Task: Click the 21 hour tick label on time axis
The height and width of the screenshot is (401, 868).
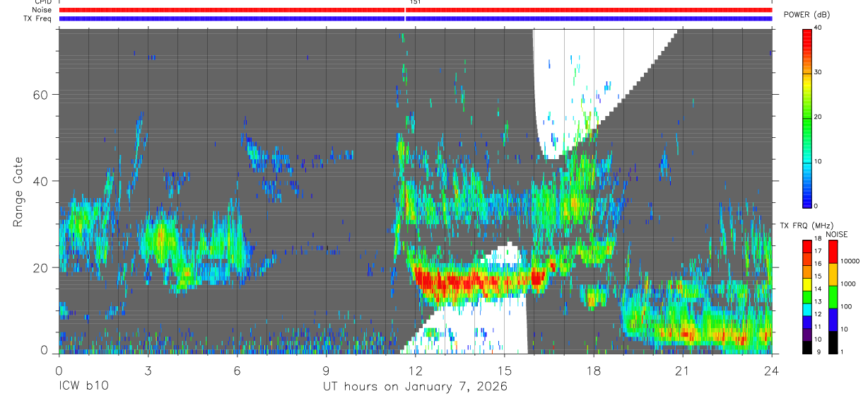Action: tap(682, 370)
